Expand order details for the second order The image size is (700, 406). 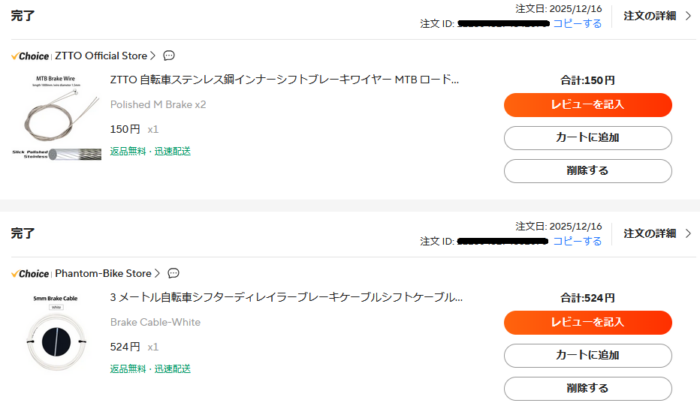pyautogui.click(x=657, y=234)
